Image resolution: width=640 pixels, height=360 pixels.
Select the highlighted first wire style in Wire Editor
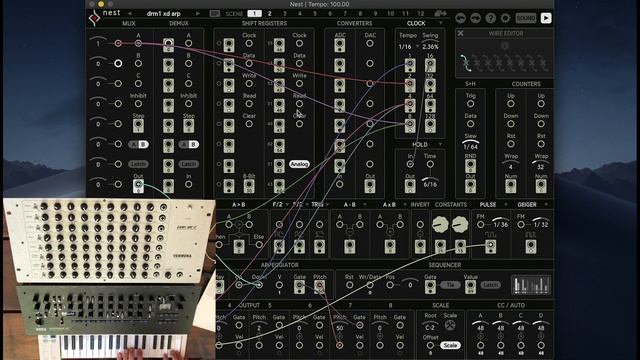click(x=465, y=63)
